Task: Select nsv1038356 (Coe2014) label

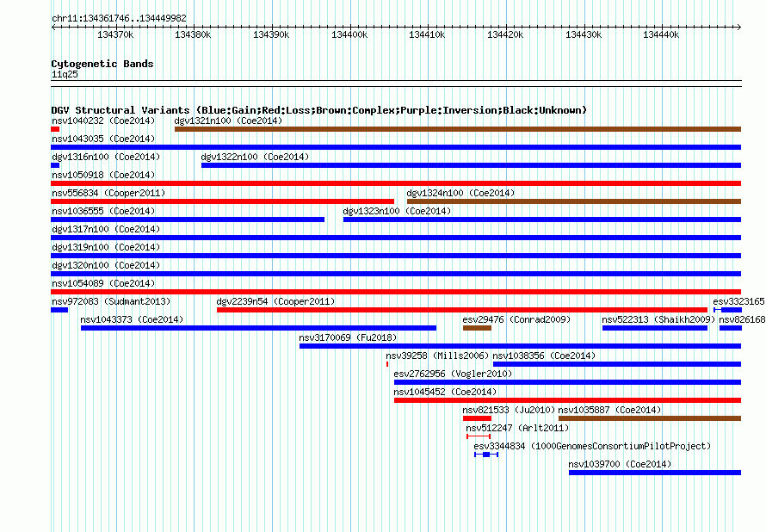Action: [544, 356]
